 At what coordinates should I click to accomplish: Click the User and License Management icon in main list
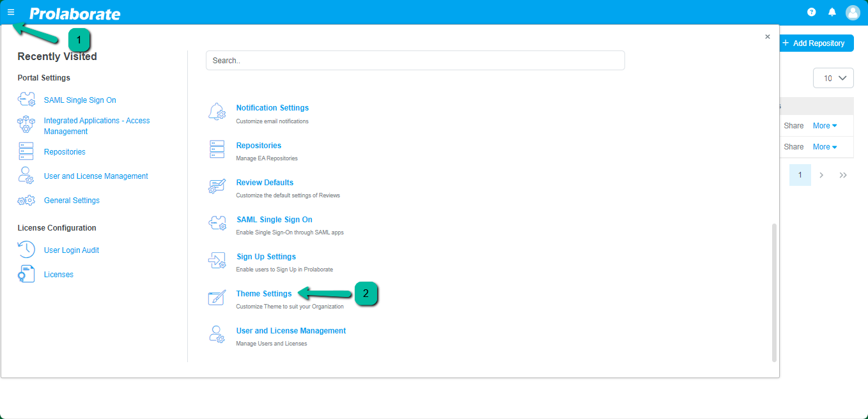[217, 335]
